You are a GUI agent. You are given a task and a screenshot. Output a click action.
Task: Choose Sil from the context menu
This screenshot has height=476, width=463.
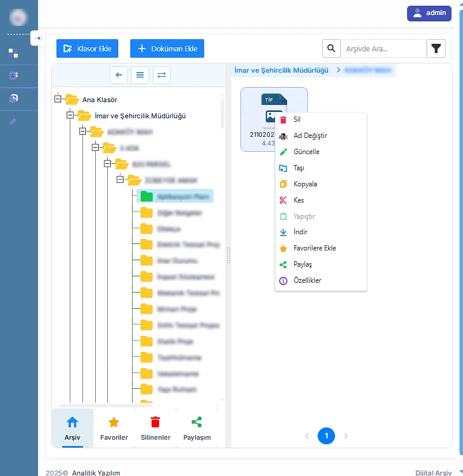(x=321, y=119)
